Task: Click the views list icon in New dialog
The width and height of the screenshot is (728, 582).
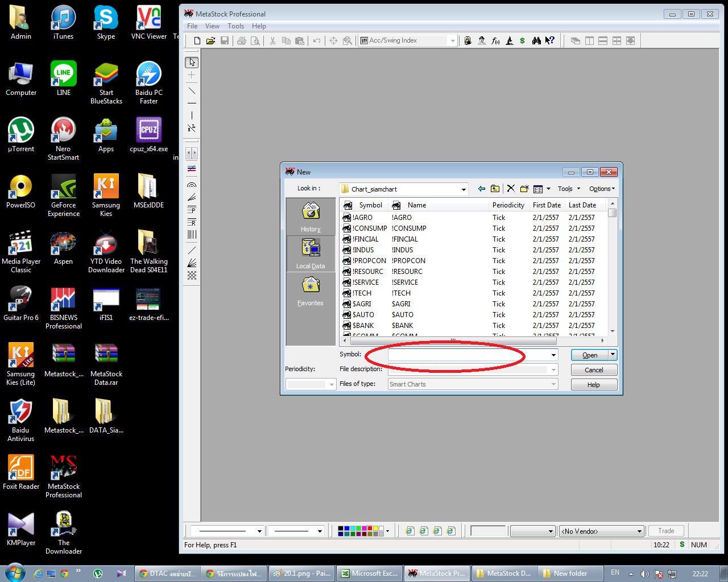Action: coord(538,189)
